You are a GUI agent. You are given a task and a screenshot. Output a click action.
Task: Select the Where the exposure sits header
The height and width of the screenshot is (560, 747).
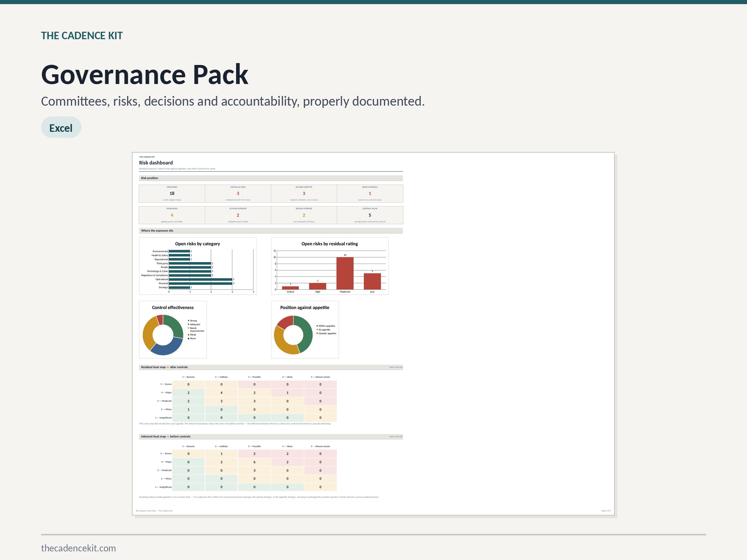coord(271,231)
